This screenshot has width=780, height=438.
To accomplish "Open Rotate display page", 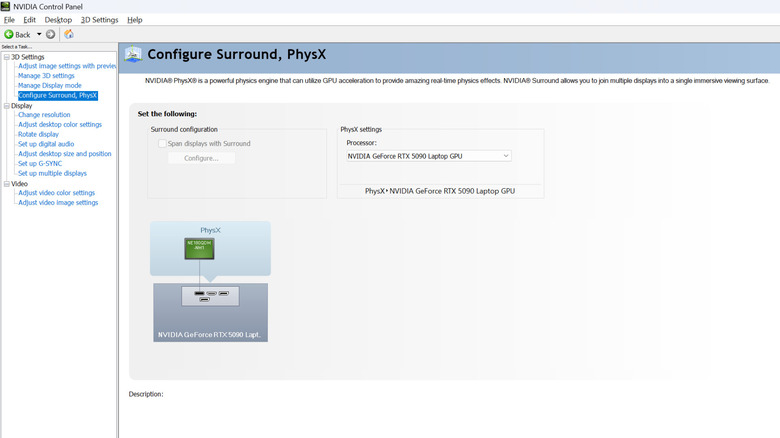I will (38, 134).
